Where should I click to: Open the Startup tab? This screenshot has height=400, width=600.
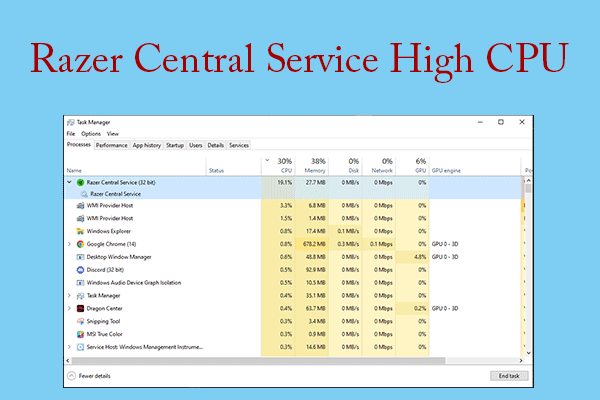pyautogui.click(x=175, y=145)
